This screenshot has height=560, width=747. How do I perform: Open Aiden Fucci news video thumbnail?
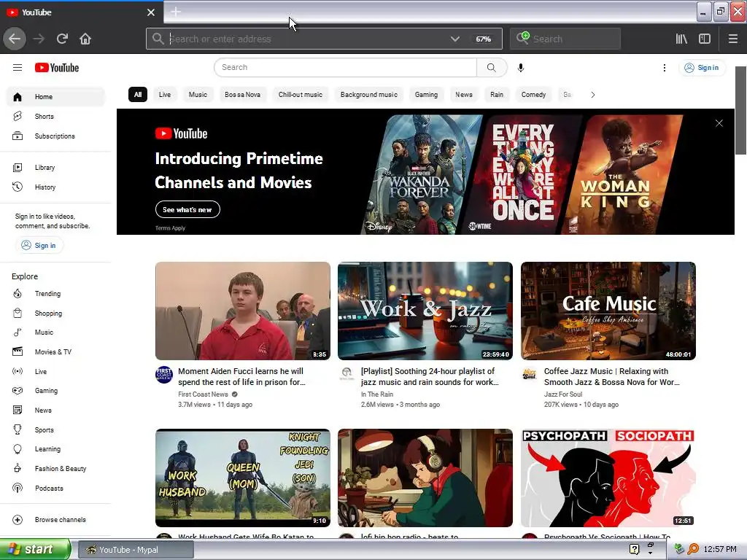242,311
